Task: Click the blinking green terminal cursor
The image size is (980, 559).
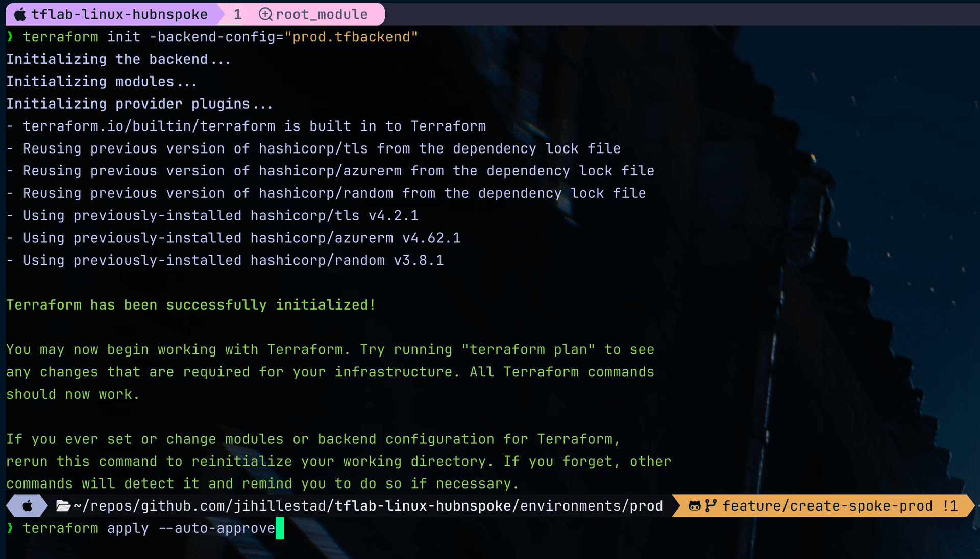Action: (280, 528)
